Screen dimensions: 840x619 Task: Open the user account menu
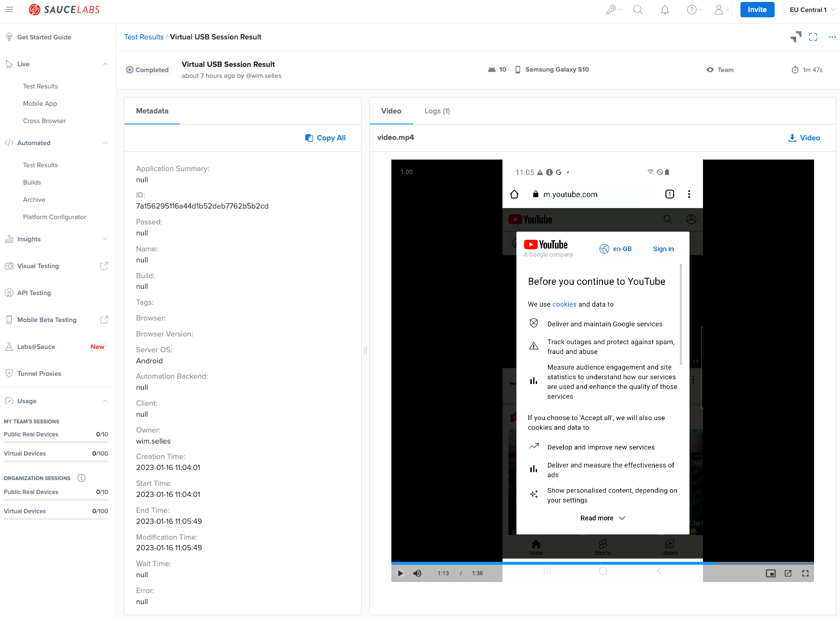click(721, 10)
